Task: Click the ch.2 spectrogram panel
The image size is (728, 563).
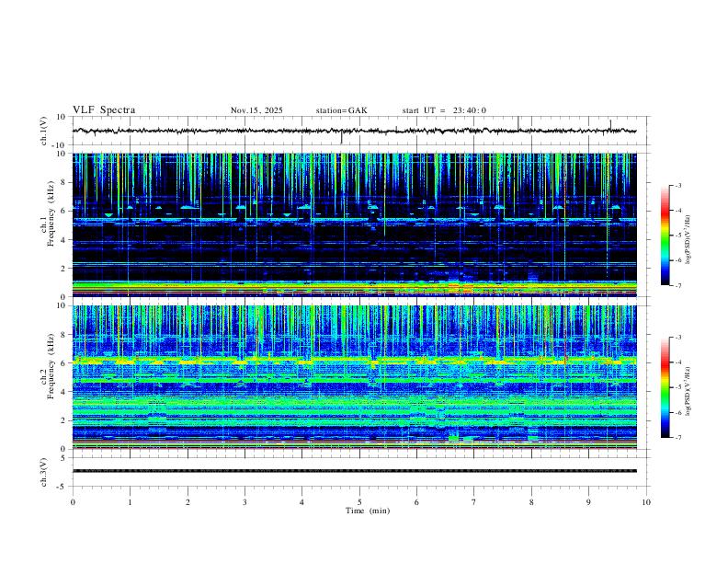Action: pos(354,377)
